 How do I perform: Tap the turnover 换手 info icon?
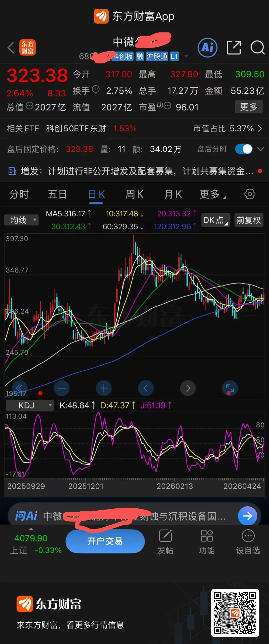[96, 89]
